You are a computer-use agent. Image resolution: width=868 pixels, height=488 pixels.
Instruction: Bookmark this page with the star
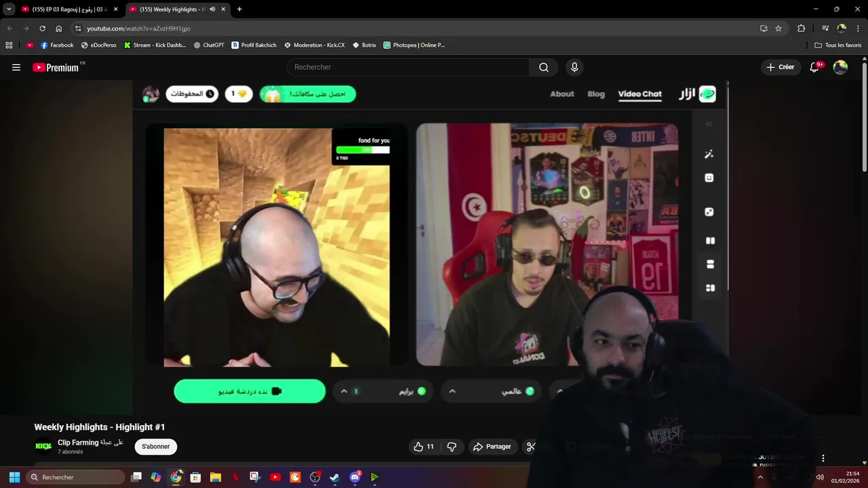coord(778,28)
